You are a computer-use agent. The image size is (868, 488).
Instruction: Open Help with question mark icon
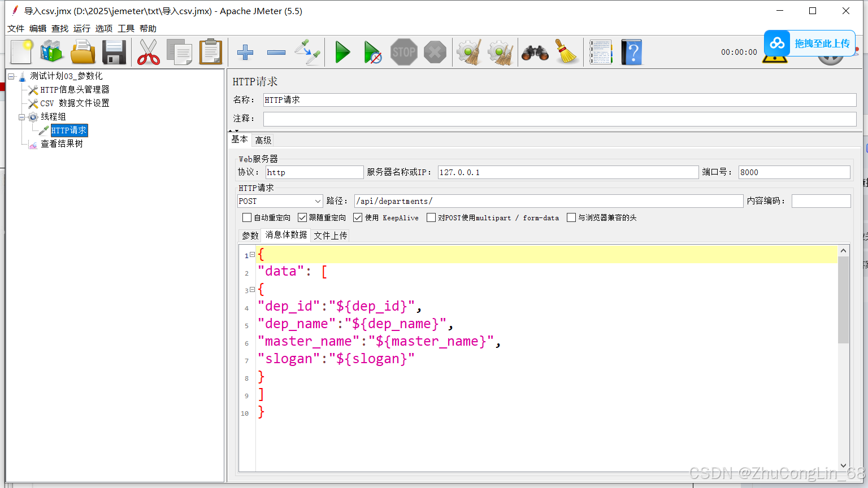click(x=632, y=52)
